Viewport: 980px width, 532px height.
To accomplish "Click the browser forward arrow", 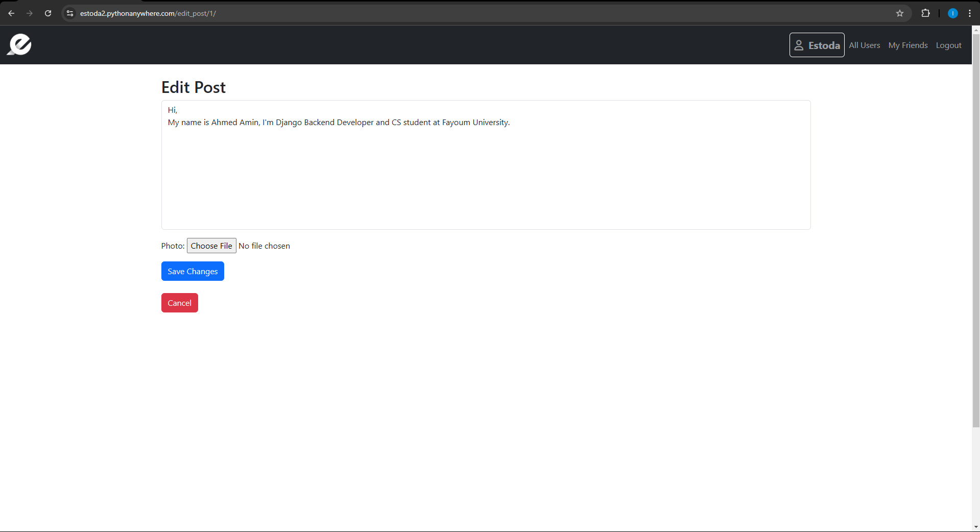I will (x=30, y=13).
